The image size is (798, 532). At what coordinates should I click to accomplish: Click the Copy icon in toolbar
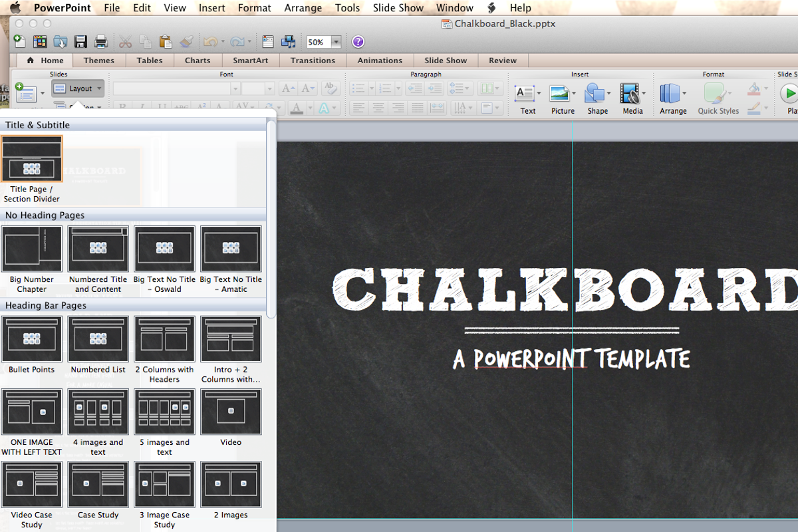click(x=146, y=42)
